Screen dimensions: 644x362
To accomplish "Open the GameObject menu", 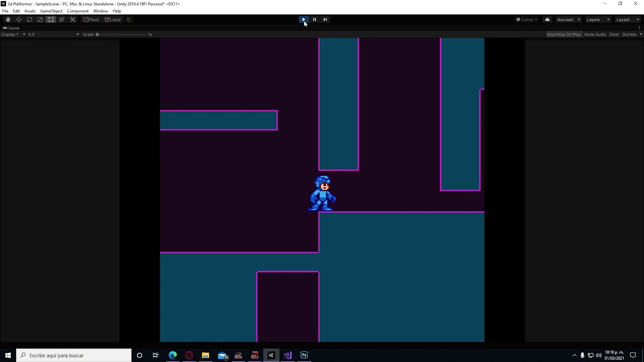I will (51, 11).
